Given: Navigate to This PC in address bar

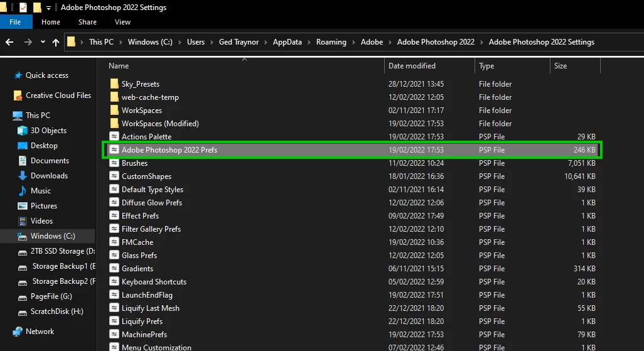Looking at the screenshot, I should click(101, 42).
